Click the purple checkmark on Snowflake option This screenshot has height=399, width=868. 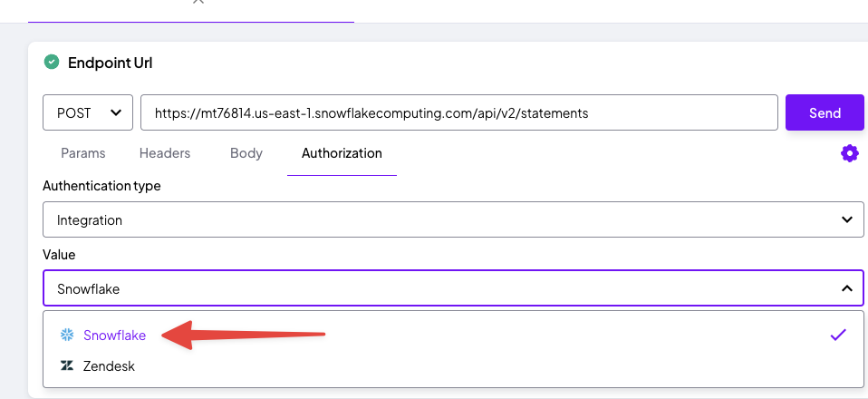pos(838,335)
